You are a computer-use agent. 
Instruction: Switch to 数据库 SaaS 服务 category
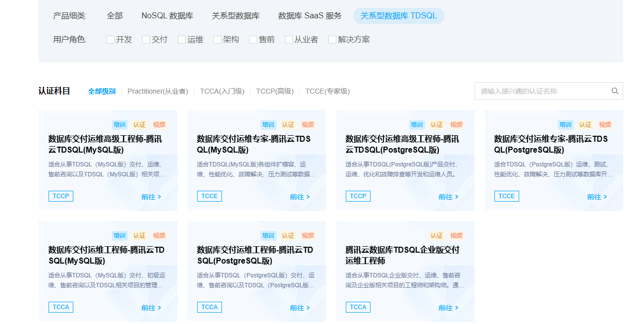coord(309,15)
